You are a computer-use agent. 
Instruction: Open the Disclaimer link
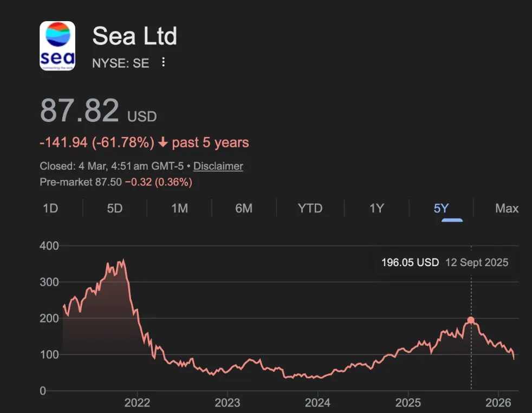[218, 166]
